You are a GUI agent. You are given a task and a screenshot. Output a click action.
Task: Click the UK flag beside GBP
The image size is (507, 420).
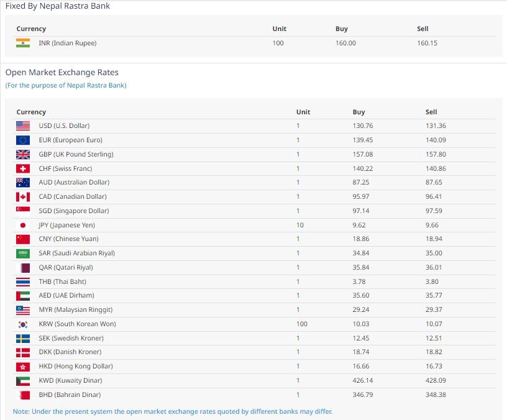tap(23, 155)
